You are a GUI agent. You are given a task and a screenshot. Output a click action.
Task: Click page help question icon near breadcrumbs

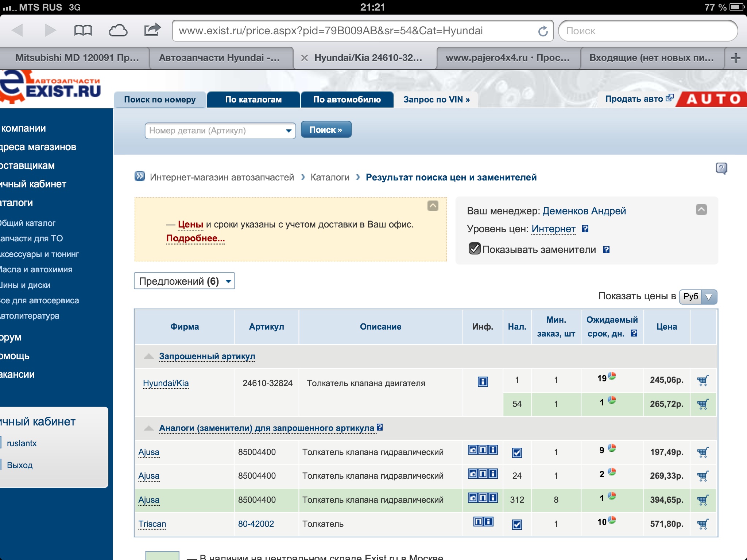point(721,168)
